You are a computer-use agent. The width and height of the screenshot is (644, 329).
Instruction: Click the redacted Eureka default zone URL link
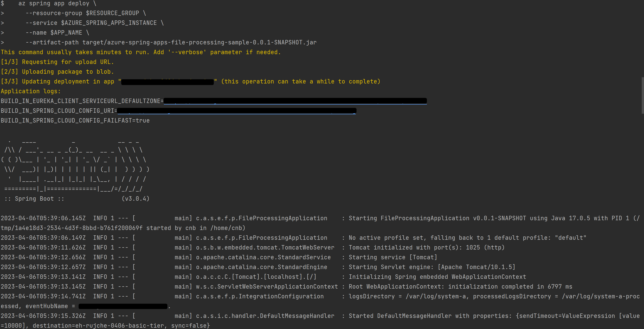295,101
